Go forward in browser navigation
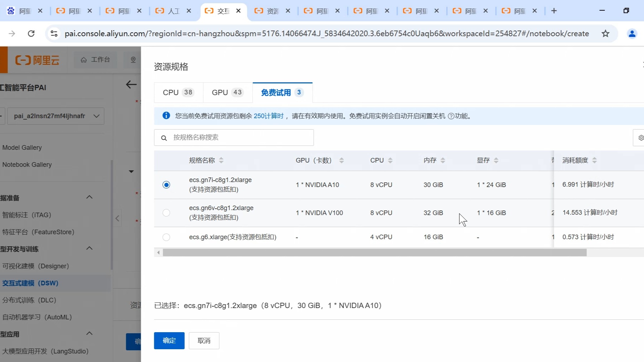644x362 pixels. [12, 33]
